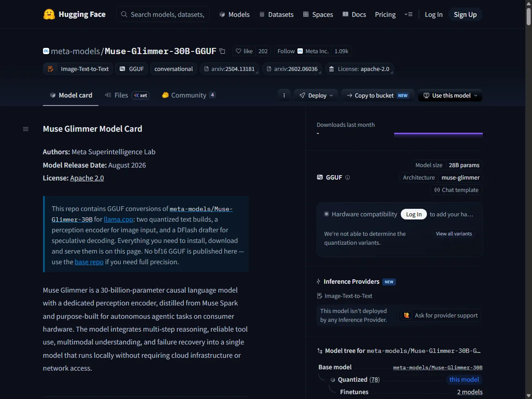
Task: Click the Meta logo beside meta-models
Action: point(46,51)
